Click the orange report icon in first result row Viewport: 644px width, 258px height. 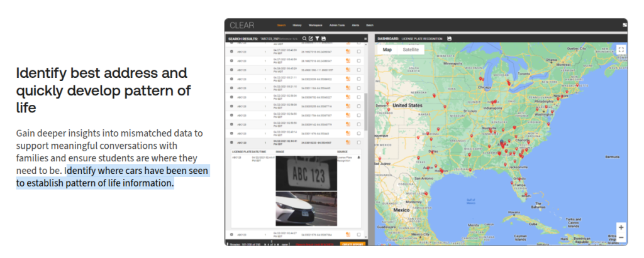point(347,51)
